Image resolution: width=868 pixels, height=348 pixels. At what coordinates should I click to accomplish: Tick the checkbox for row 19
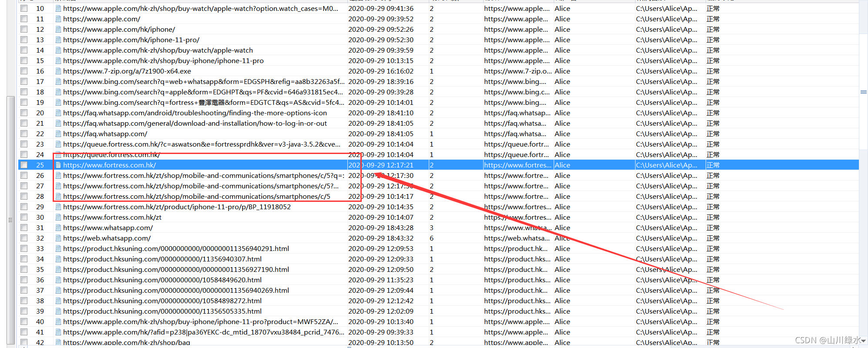tap(24, 102)
